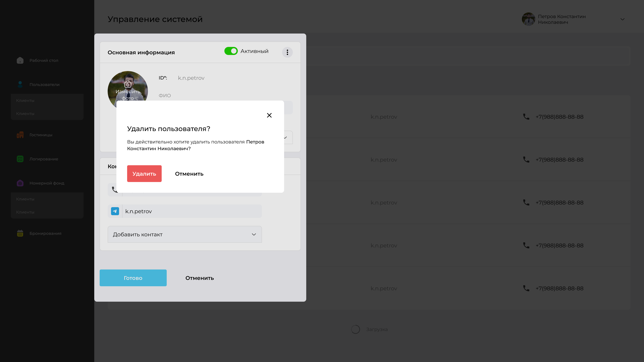
Task: Confirm with the red Удалить button
Action: [144, 174]
